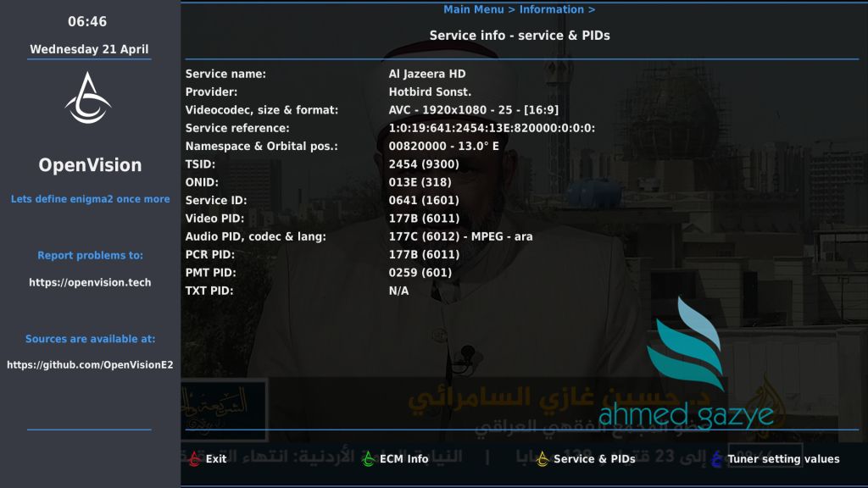The height and width of the screenshot is (488, 868).
Task: Go to Main Menu in the breadcrumb
Action: point(473,9)
